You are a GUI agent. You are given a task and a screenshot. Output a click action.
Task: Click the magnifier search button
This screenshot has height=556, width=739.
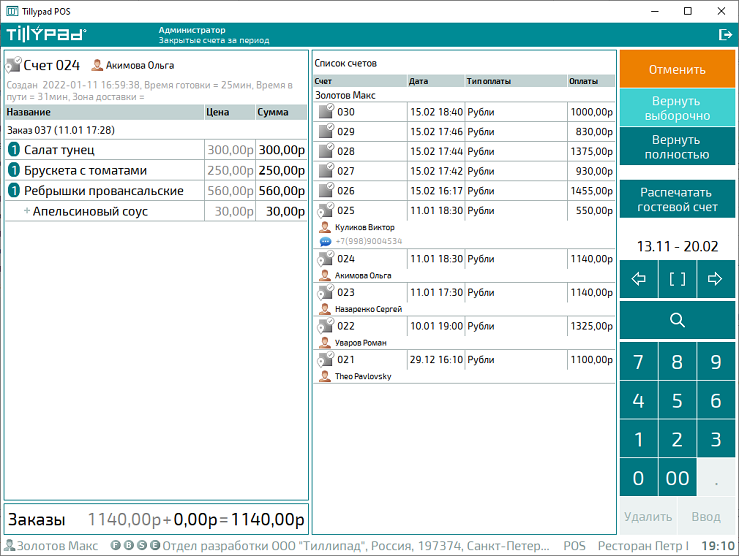[x=677, y=320]
